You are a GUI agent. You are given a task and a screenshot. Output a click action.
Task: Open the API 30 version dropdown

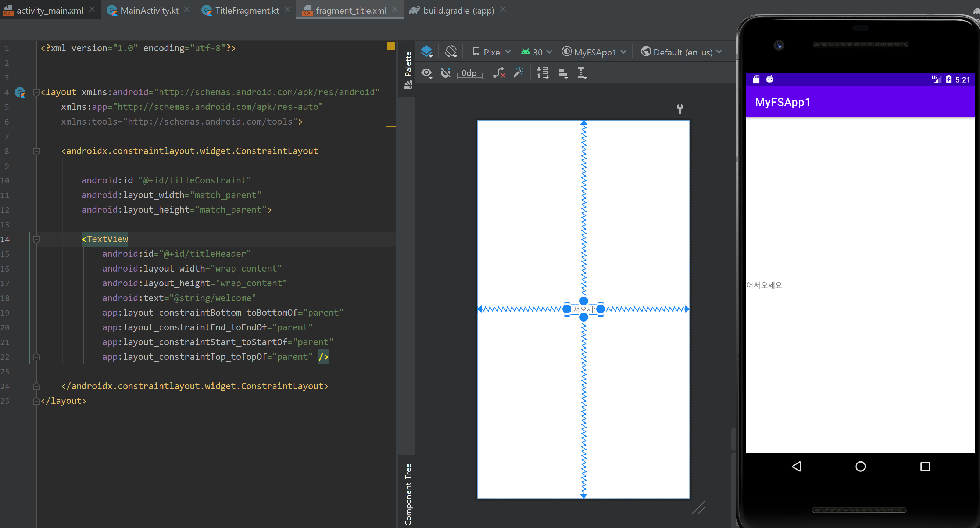tap(536, 52)
